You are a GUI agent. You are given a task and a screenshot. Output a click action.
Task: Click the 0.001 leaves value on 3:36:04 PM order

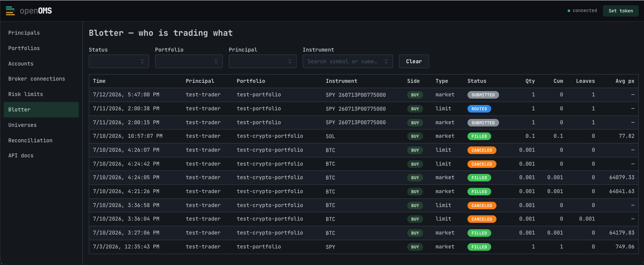tap(587, 219)
